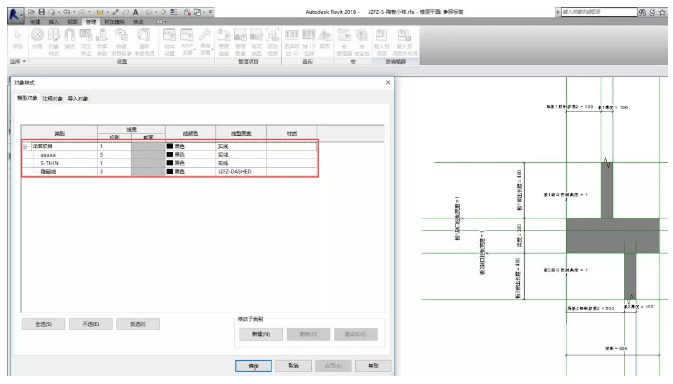673x384 pixels.
Task: Open the Revit application menu logo
Action: coord(15,15)
